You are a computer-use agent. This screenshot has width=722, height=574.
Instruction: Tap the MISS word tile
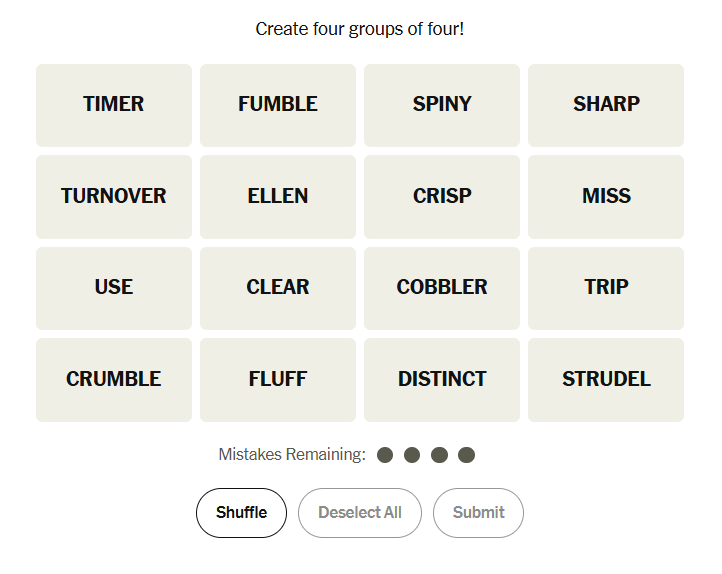tap(606, 196)
